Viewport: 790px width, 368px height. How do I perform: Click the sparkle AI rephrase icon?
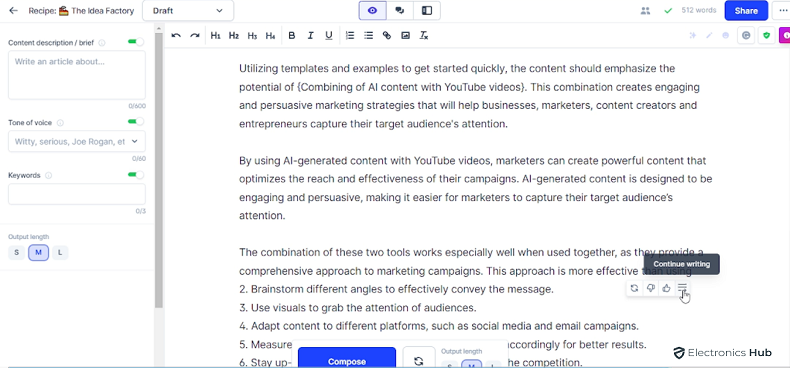(x=693, y=35)
